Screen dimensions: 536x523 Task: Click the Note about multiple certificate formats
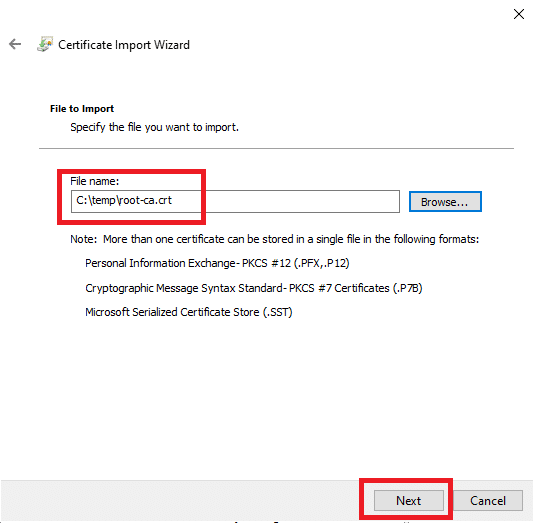pyautogui.click(x=274, y=239)
